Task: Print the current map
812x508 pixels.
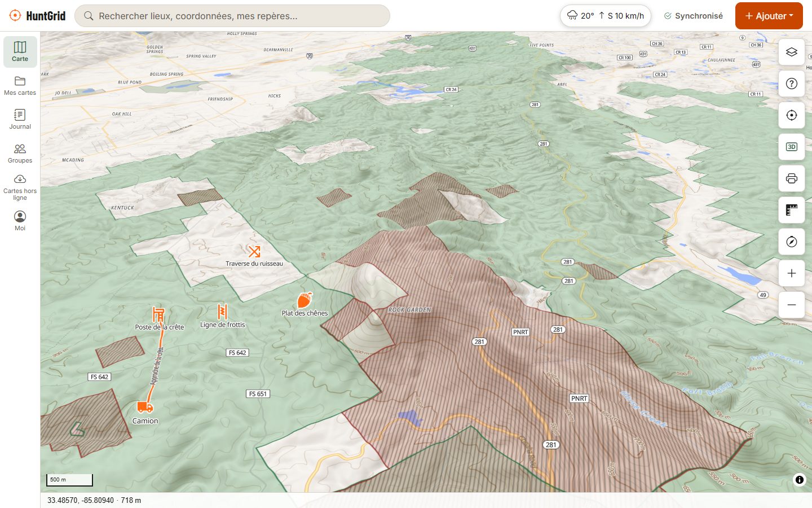Action: tap(792, 178)
